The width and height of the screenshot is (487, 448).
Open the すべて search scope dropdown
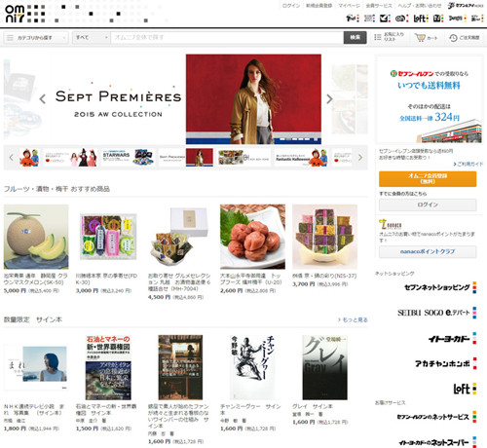pos(91,38)
